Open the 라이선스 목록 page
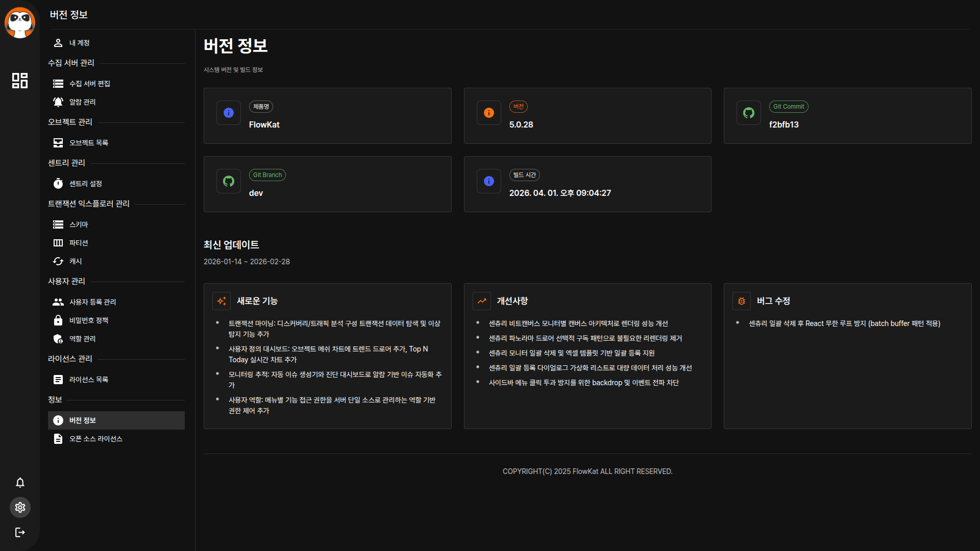 pyautogui.click(x=89, y=380)
